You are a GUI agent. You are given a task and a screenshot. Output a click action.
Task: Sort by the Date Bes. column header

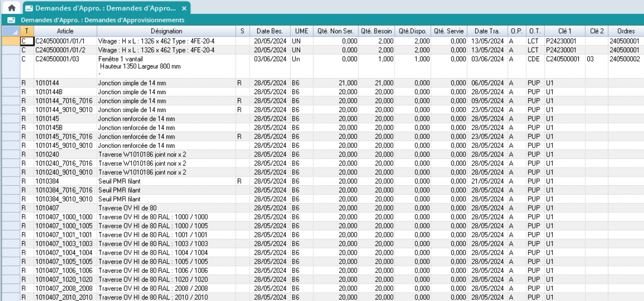[x=270, y=31]
